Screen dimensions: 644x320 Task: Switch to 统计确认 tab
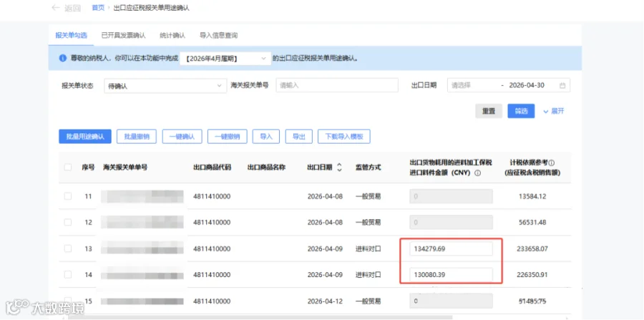click(x=172, y=35)
